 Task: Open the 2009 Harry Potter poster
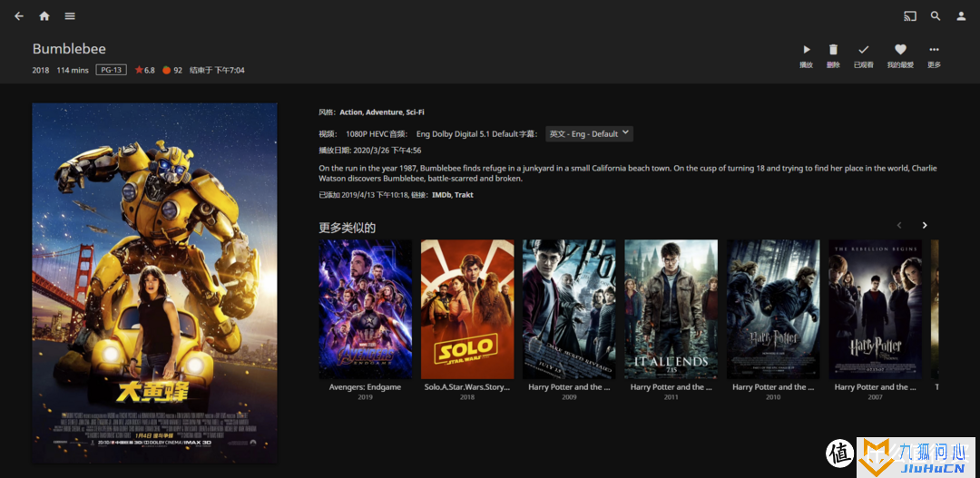(569, 309)
